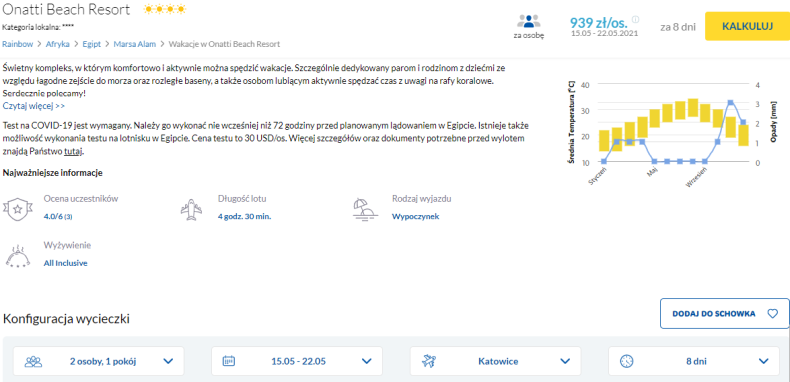Click the heart icon in DODAJ DO SCHOWKA
790x382 pixels.
point(772,313)
